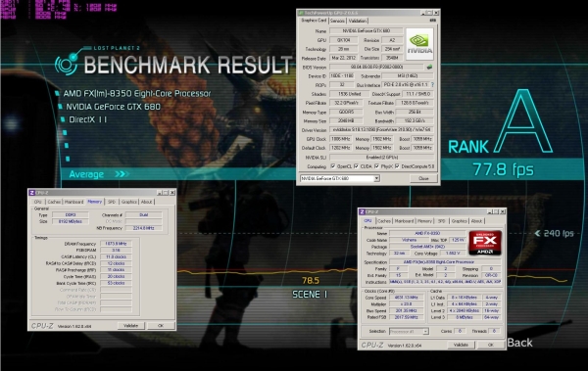Screen dimensions: 588x371
Task: Click the bus interface question mark icon
Action: click(x=432, y=85)
